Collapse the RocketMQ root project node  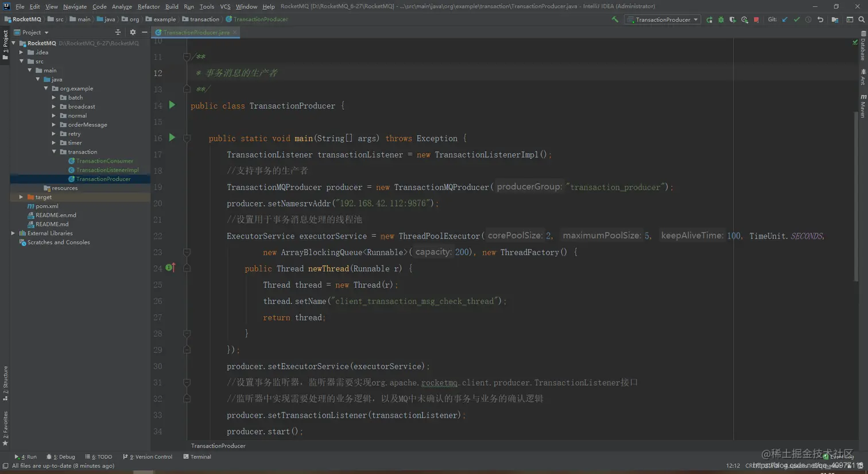[14, 43]
